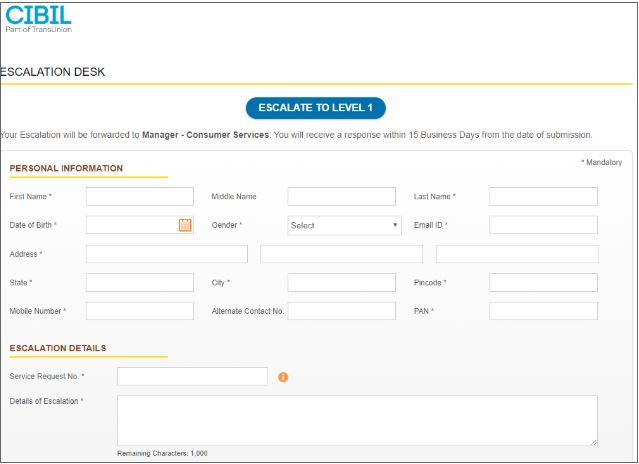Focus the Last Name input field

tap(543, 196)
